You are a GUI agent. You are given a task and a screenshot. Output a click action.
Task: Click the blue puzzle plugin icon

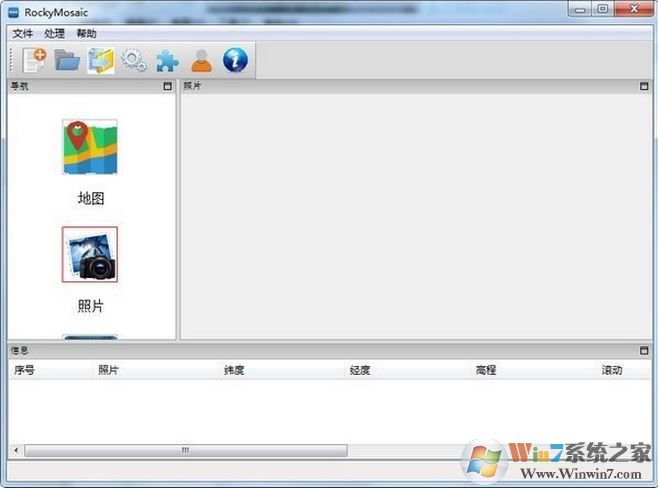pyautogui.click(x=167, y=61)
